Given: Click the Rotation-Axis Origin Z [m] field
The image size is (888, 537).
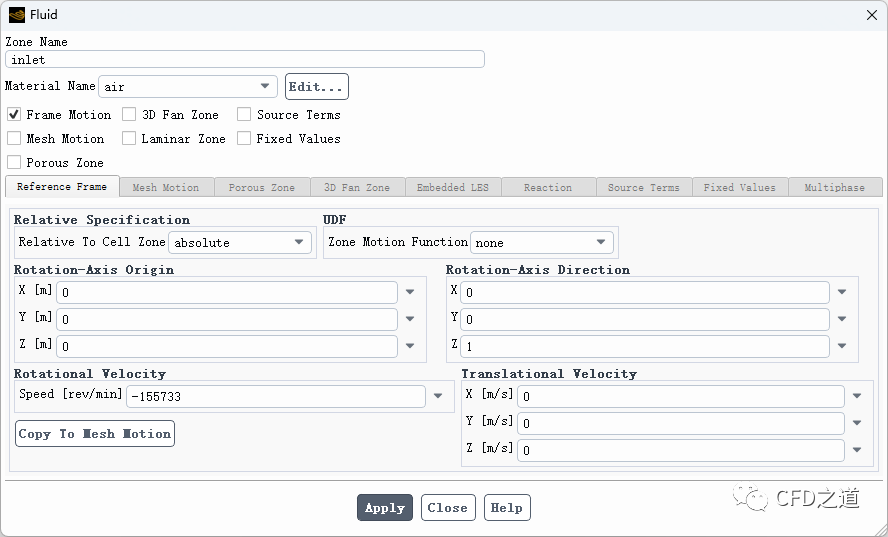Looking at the screenshot, I should tap(227, 346).
